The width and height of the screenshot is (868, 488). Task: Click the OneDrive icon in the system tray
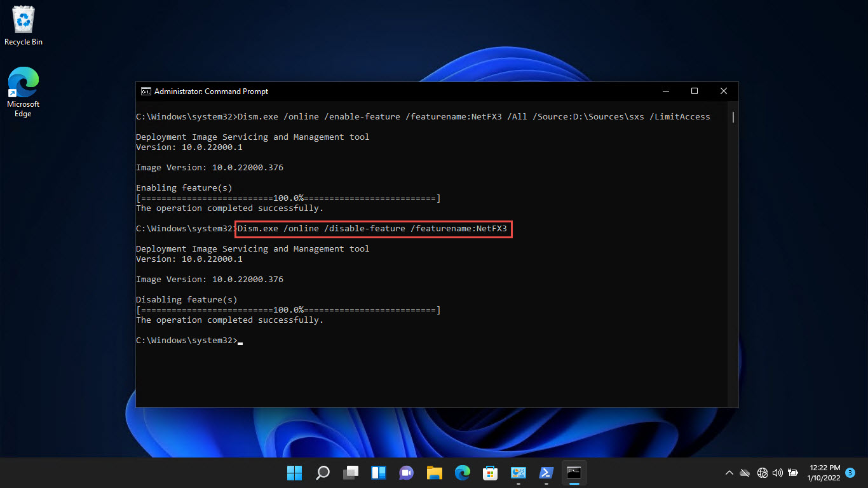pos(744,473)
